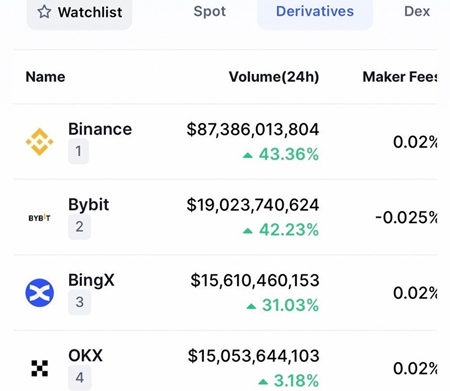Open the Watchlist button
The height and width of the screenshot is (391, 450).
click(79, 13)
